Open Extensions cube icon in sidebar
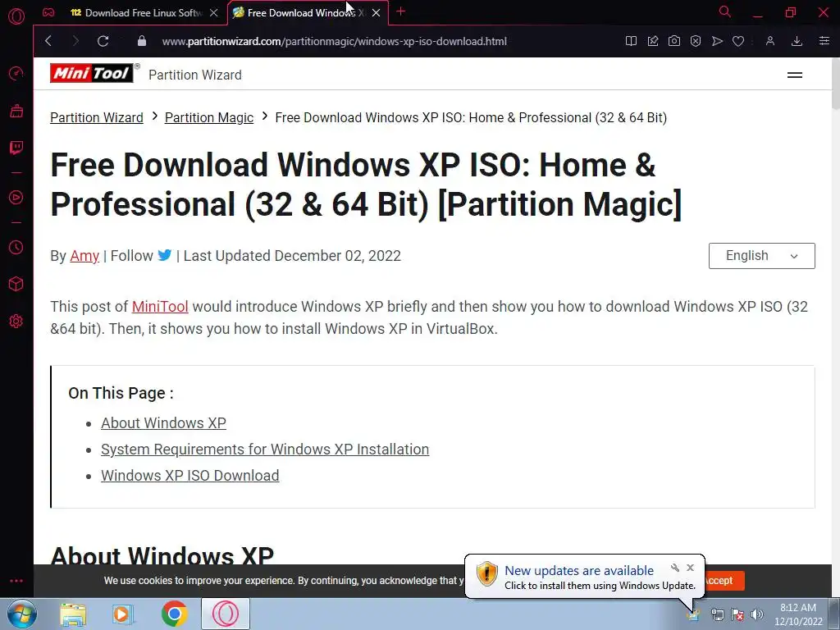The height and width of the screenshot is (630, 840). click(x=16, y=284)
